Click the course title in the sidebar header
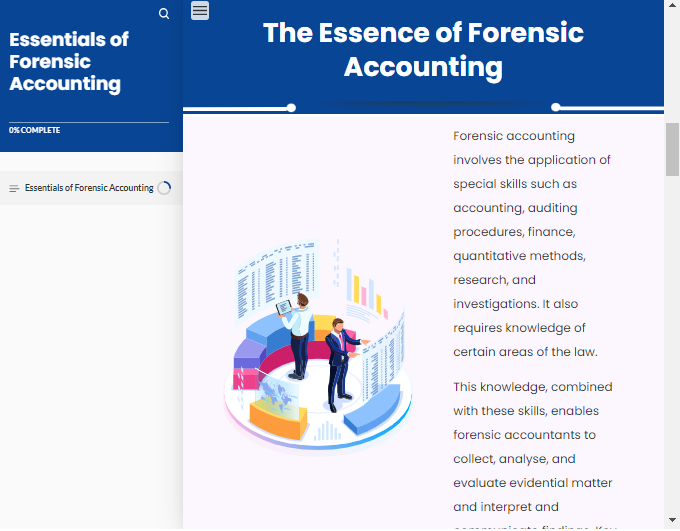680x531 pixels. tap(69, 61)
